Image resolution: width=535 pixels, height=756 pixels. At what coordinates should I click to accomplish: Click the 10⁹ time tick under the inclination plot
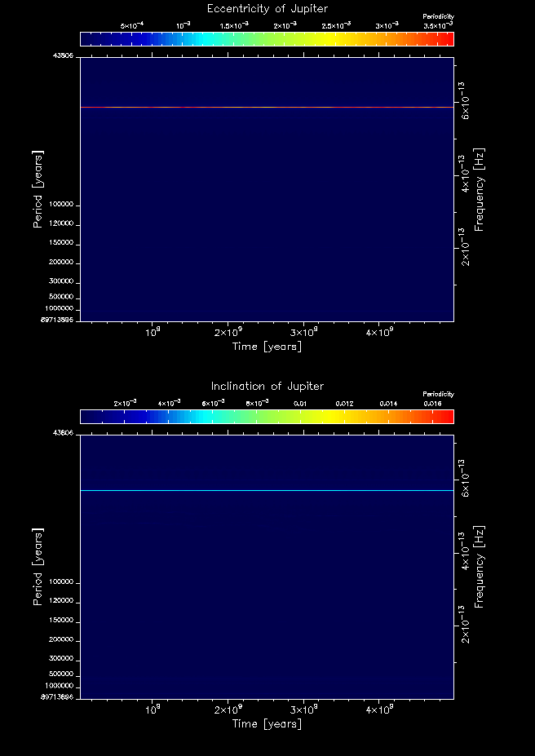pyautogui.click(x=153, y=710)
